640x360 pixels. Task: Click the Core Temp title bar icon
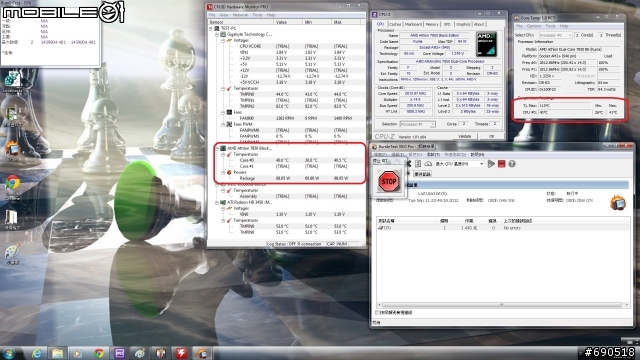point(517,18)
